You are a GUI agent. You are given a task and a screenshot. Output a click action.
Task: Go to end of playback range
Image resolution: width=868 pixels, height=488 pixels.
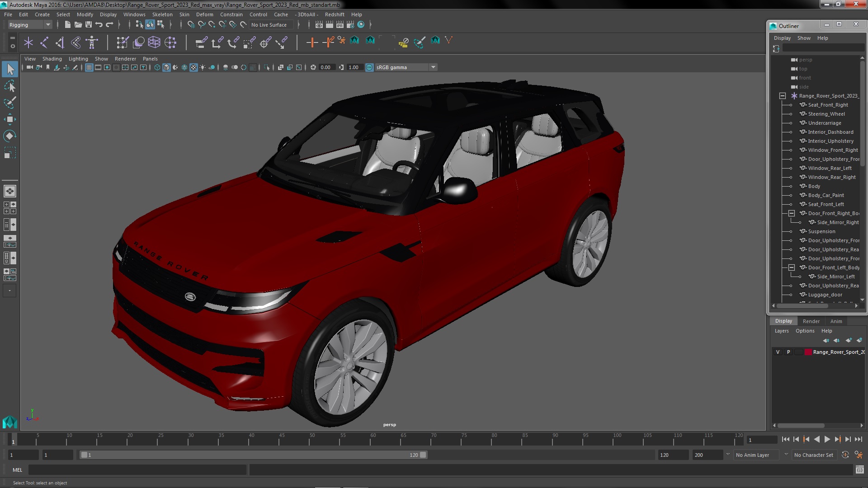click(859, 439)
